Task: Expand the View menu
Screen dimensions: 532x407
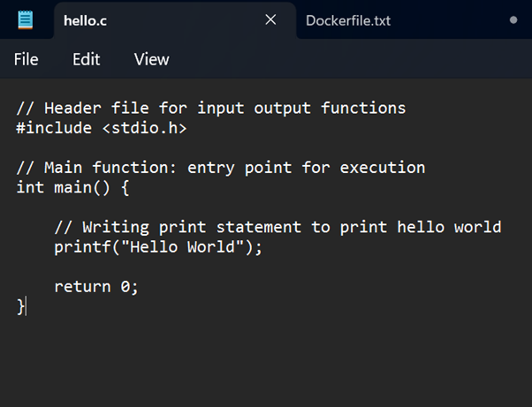Action: 151,59
